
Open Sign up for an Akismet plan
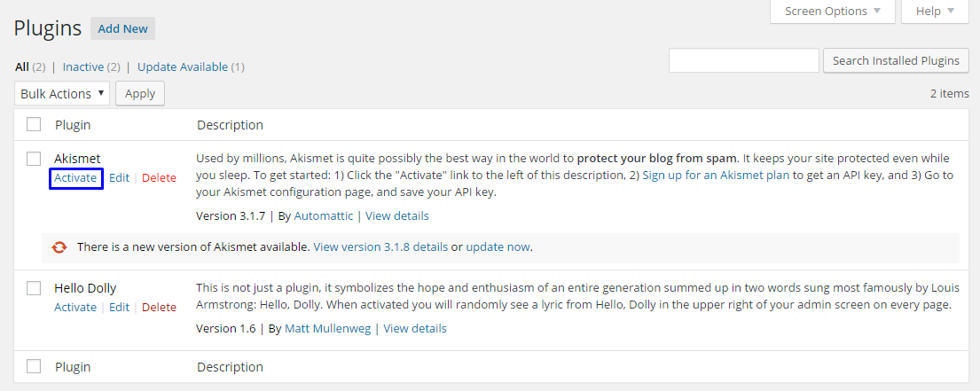tap(716, 175)
